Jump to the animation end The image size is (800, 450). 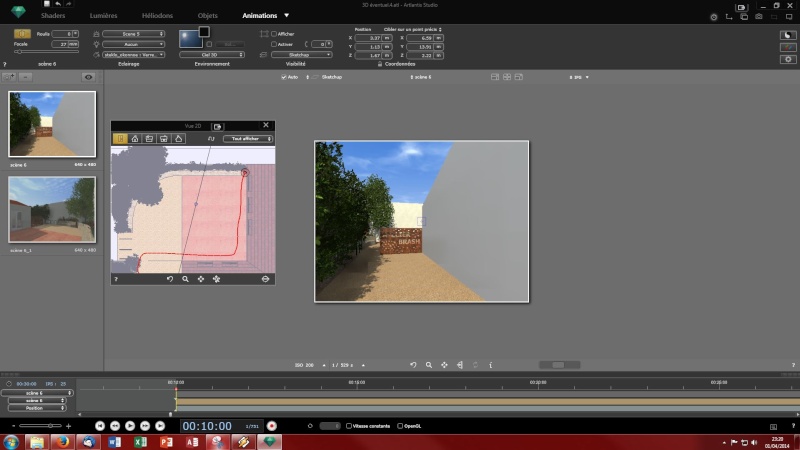(160, 426)
